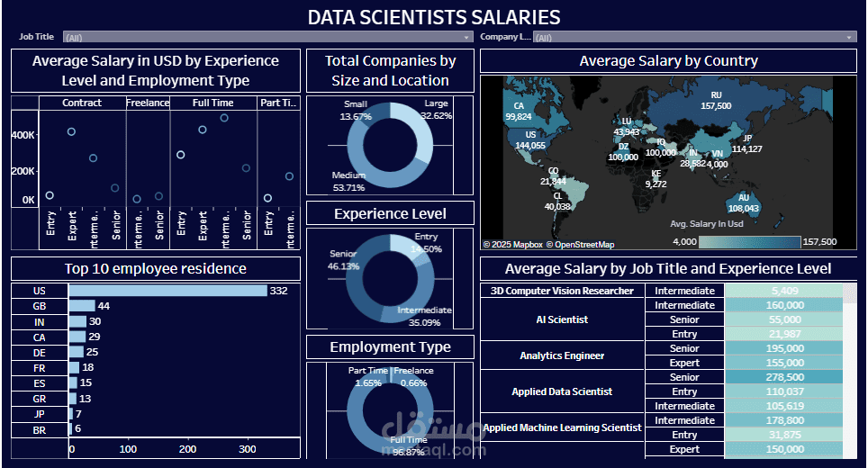
Task: Click the Senior 46.13% experience label
Action: pyautogui.click(x=343, y=260)
